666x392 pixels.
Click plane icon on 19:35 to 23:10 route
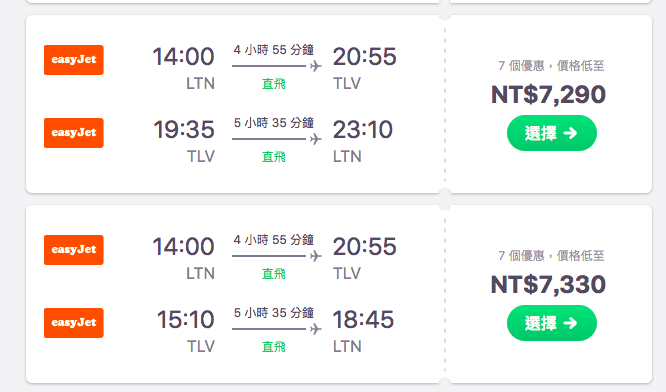point(315,139)
